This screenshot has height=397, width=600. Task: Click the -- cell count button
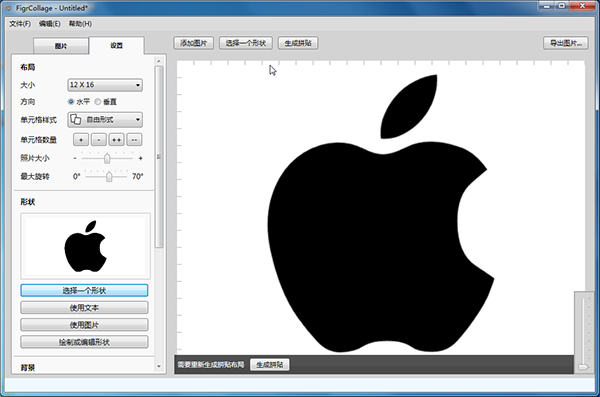tap(134, 140)
